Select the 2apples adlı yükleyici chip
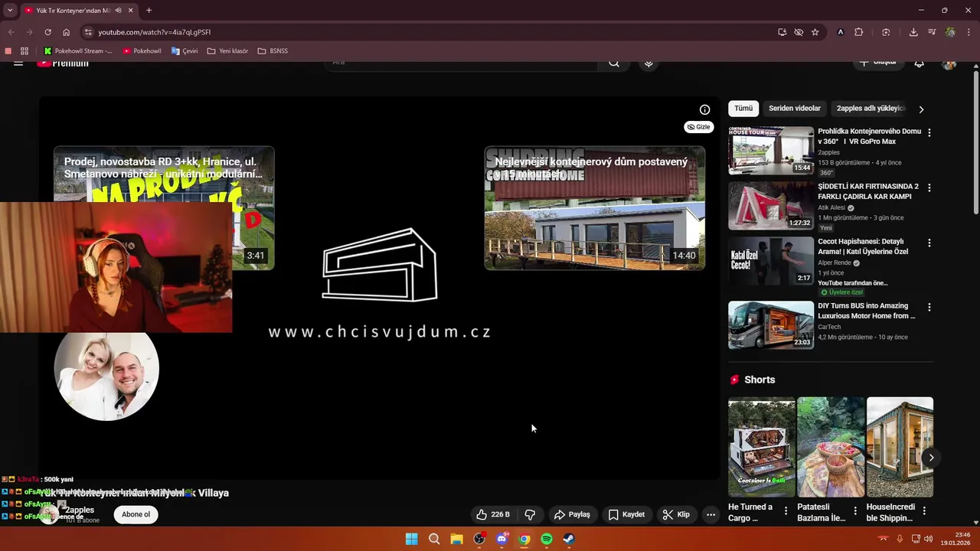This screenshot has width=980, height=551. tap(871, 109)
